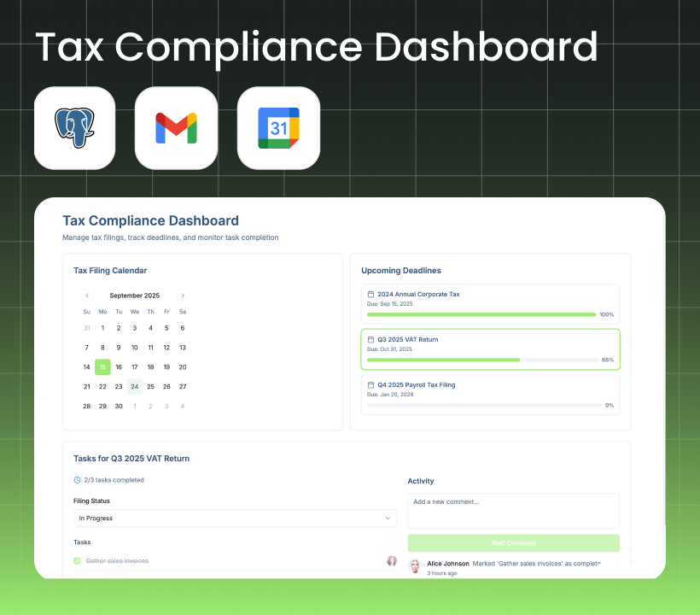Select August 31 on the calendar
700x615 pixels.
coord(86,328)
